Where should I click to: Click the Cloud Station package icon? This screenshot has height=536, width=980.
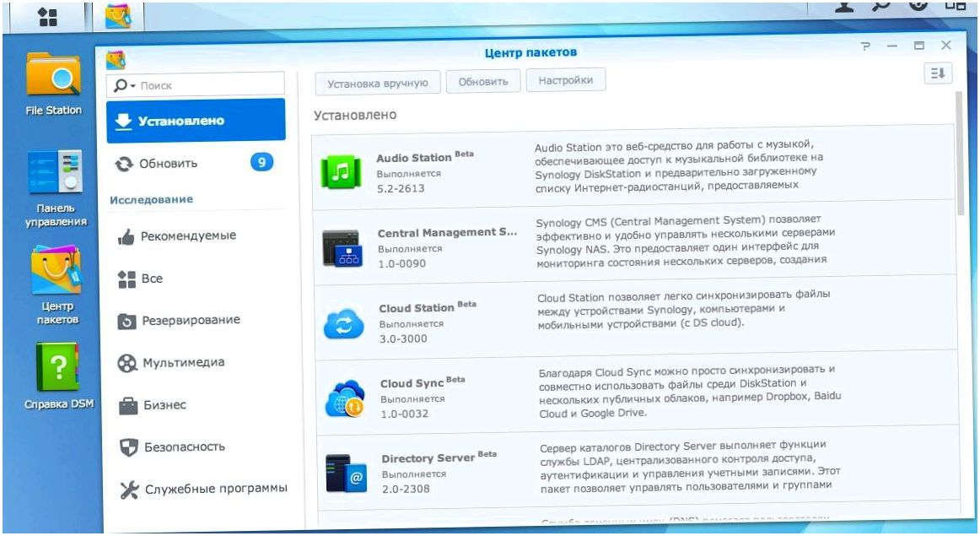pos(344,323)
